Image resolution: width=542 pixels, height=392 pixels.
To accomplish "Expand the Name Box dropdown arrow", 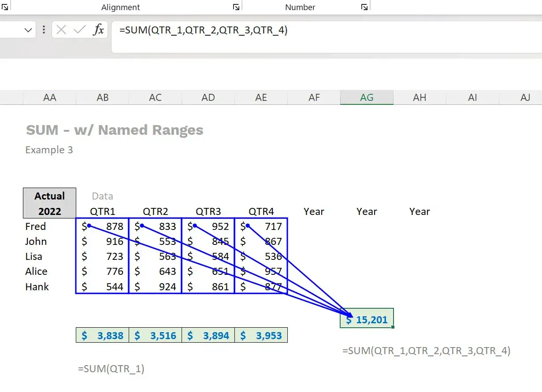I will click(29, 30).
